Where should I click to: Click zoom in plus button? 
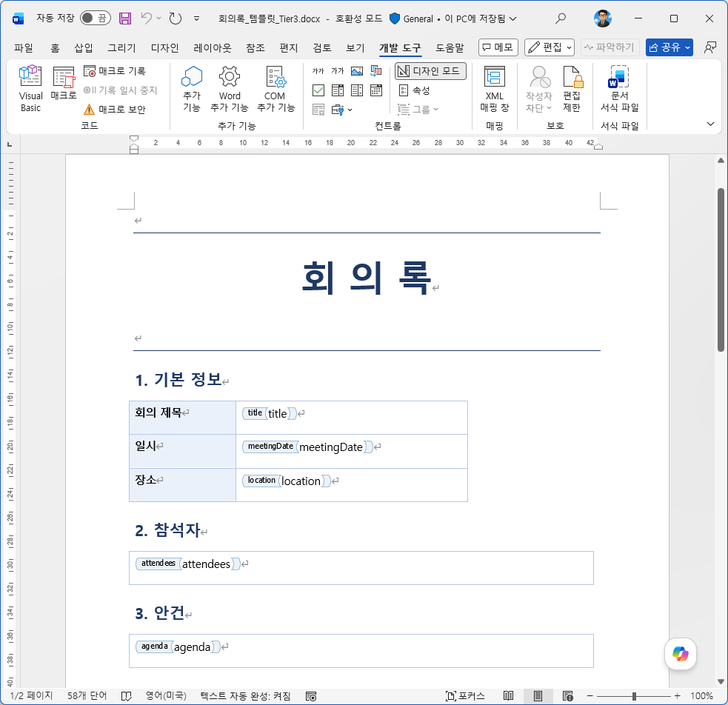point(678,695)
